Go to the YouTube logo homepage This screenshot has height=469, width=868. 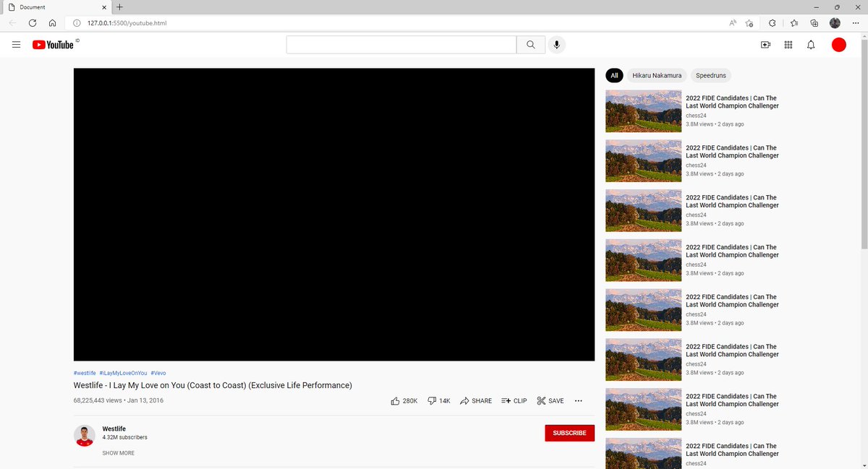pyautogui.click(x=53, y=45)
